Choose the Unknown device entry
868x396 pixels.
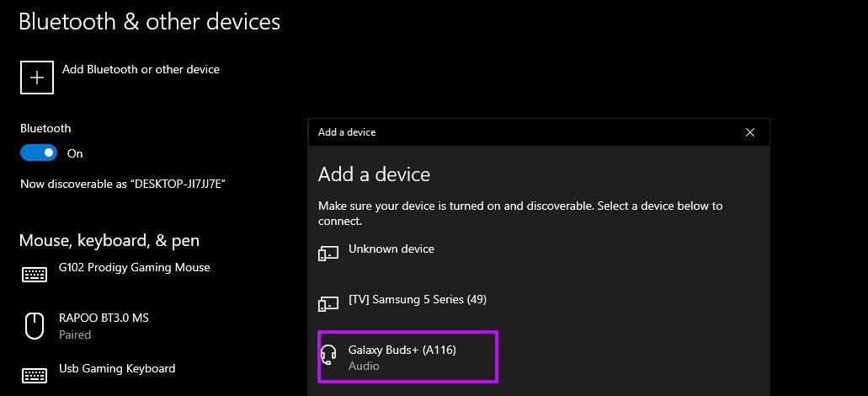pos(391,249)
